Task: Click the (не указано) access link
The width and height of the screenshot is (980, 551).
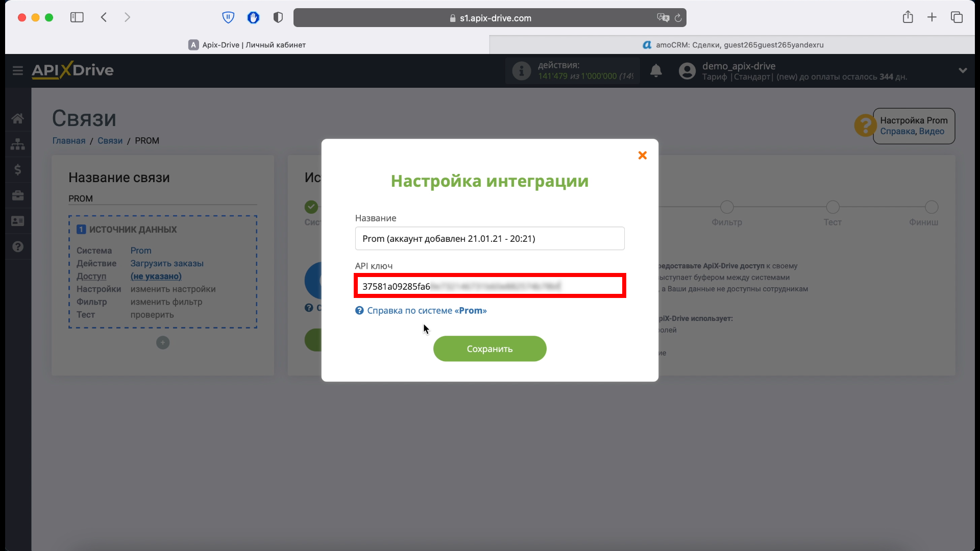Action: [x=156, y=276]
